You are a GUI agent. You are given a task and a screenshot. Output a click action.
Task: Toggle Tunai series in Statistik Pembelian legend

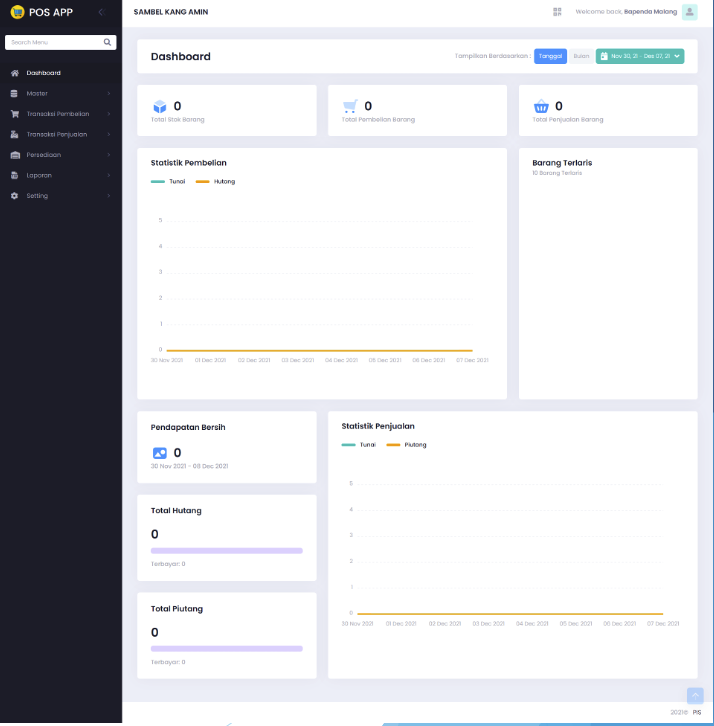coord(169,181)
